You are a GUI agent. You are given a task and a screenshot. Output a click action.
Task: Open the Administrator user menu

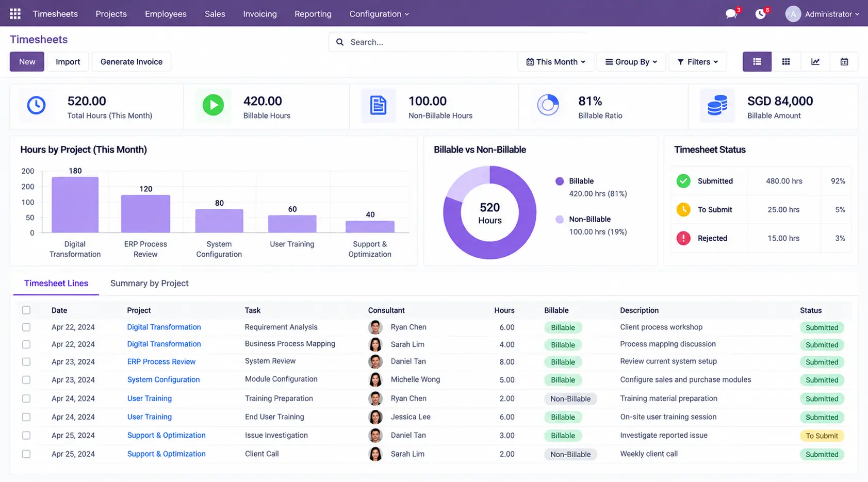click(x=822, y=14)
